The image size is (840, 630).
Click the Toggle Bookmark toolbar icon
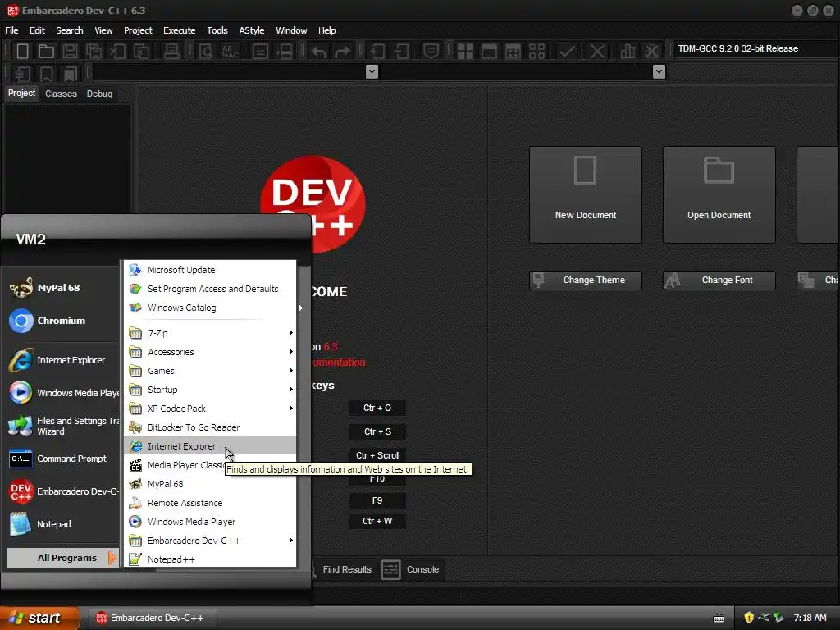pyautogui.click(x=46, y=73)
